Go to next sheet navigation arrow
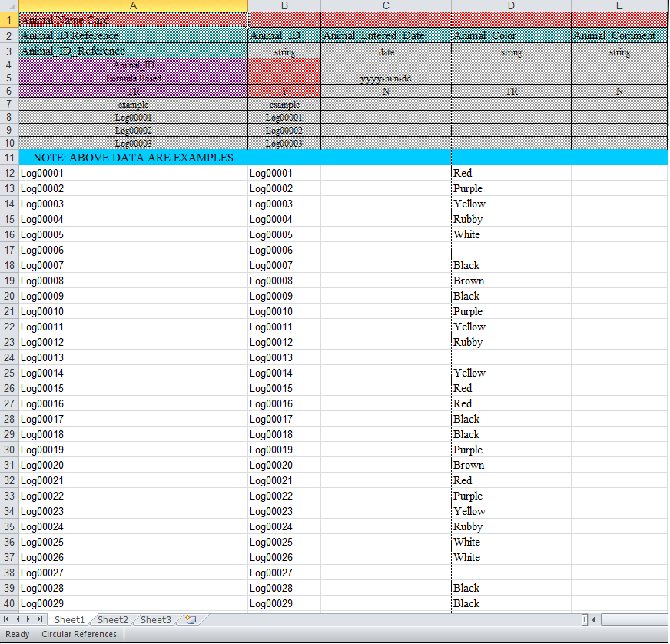The height and width of the screenshot is (644, 670). (28, 619)
